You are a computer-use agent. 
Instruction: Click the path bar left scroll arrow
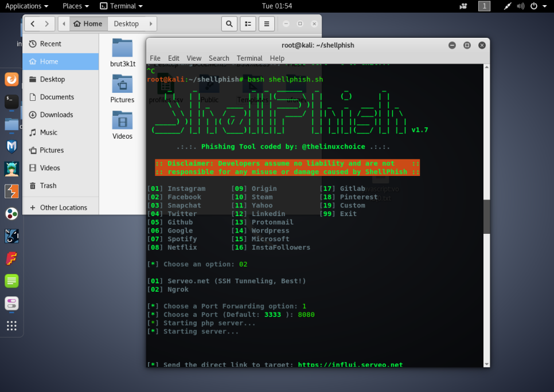click(64, 23)
